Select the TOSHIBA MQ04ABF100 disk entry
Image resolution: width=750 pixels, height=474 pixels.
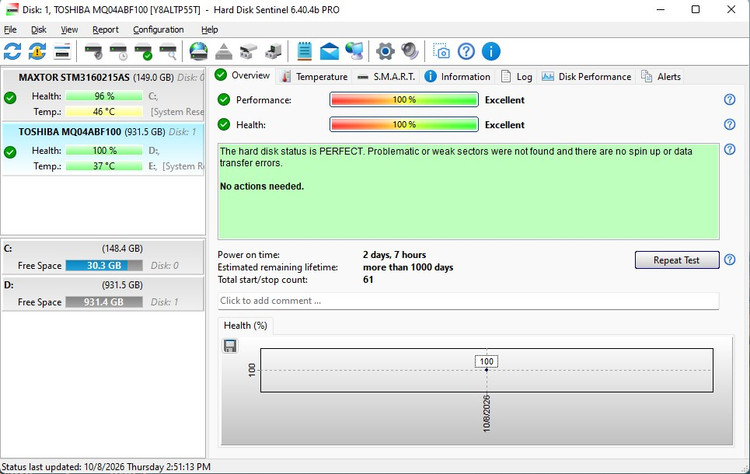click(x=103, y=149)
